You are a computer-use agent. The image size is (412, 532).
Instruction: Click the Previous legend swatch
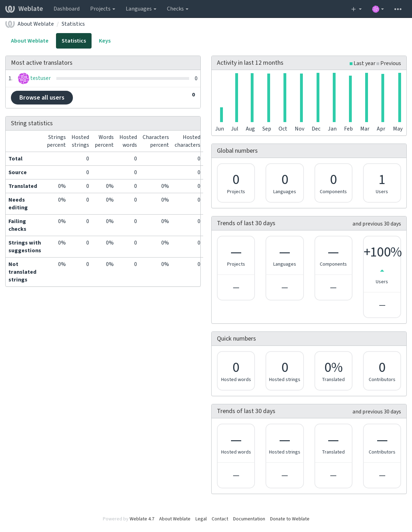pyautogui.click(x=378, y=64)
